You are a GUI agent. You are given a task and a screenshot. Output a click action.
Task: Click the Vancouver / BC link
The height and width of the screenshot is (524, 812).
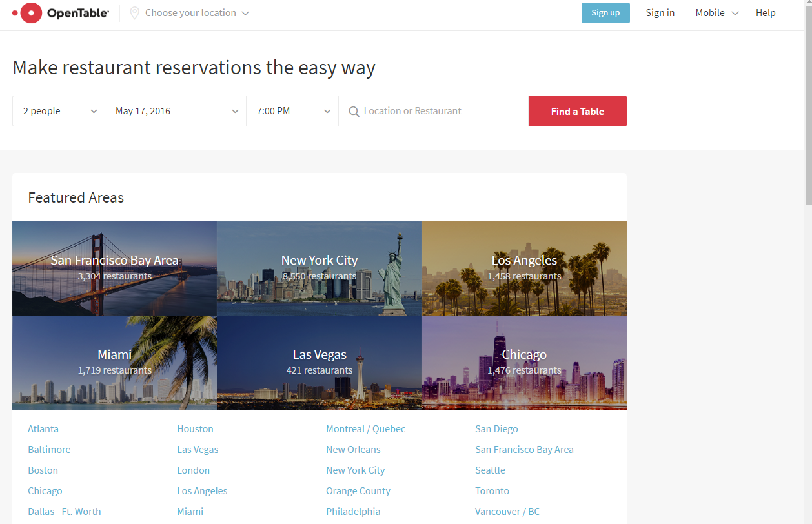[507, 511]
